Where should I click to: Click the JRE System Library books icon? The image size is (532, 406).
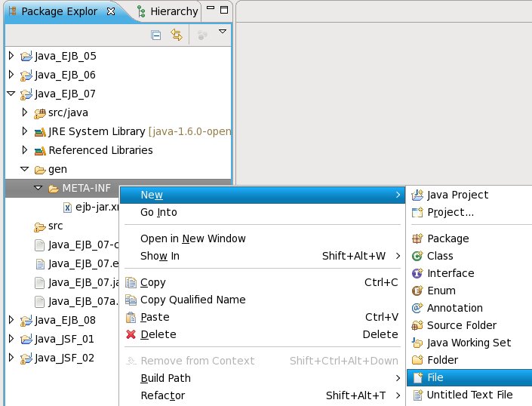[40, 132]
